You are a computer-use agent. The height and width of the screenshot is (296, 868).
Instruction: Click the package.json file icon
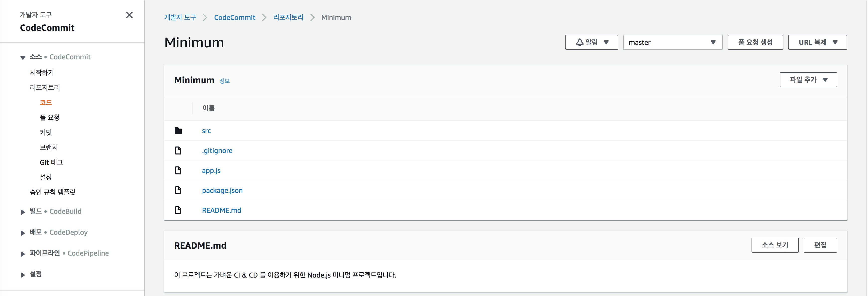tap(178, 190)
